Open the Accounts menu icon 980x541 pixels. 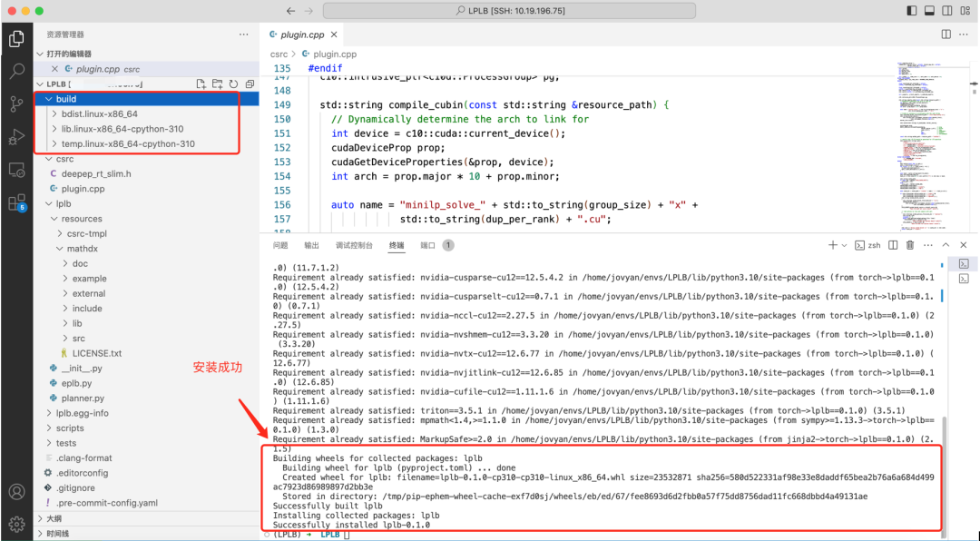tap(17, 492)
